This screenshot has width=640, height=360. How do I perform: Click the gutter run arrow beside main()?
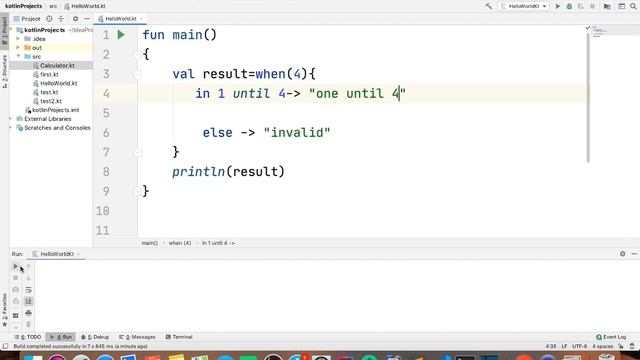coord(121,35)
